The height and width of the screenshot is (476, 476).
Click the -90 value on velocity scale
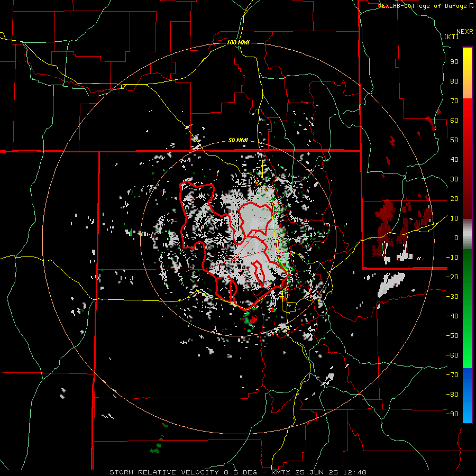point(452,414)
